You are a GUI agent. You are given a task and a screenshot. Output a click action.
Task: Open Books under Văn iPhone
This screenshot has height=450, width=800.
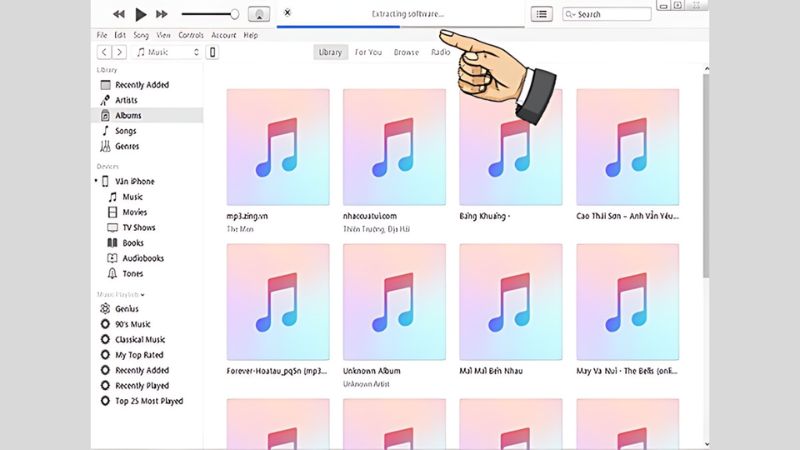(133, 243)
